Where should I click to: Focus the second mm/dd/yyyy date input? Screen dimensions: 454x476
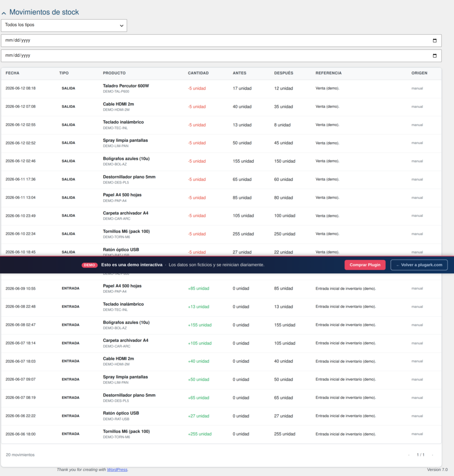[221, 56]
